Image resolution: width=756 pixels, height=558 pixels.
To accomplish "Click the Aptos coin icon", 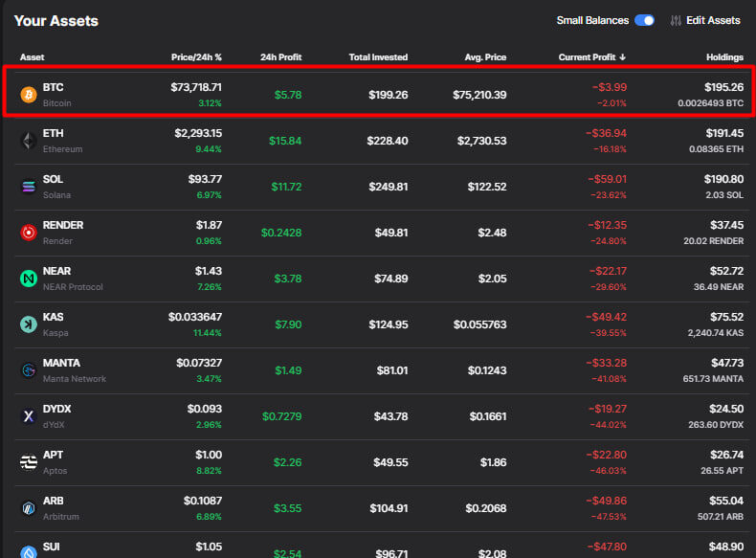I will [x=29, y=462].
